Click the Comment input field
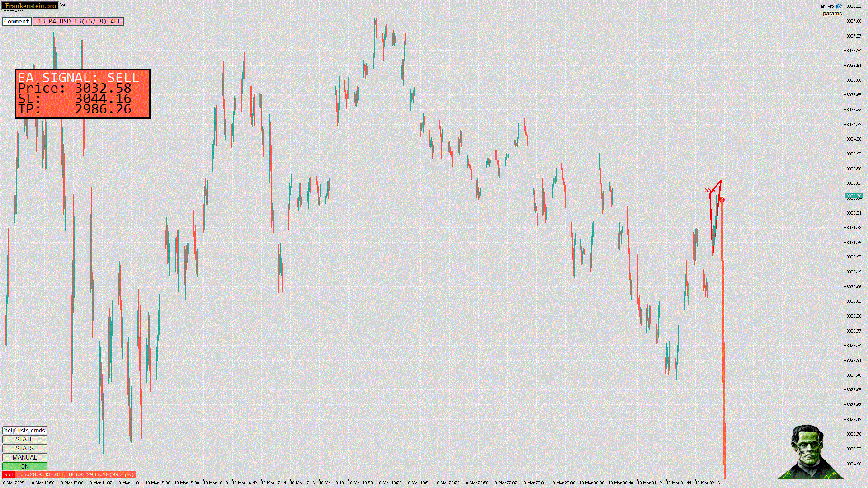 pyautogui.click(x=17, y=21)
